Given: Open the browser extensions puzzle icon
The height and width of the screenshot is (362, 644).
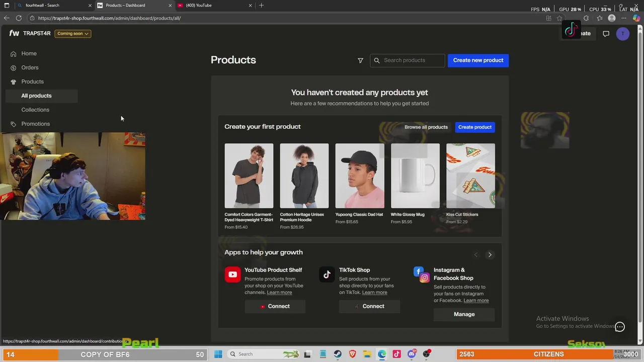Looking at the screenshot, I should [586, 18].
